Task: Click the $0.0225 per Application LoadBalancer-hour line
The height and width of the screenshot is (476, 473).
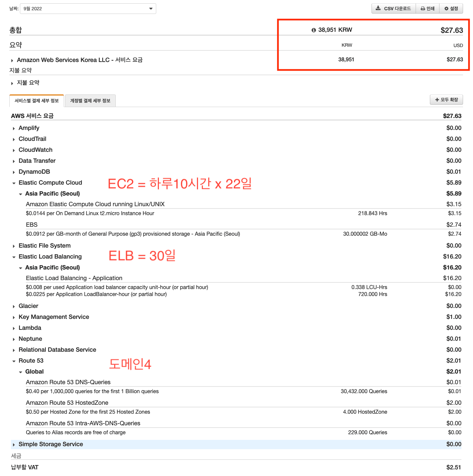Action: (96, 294)
